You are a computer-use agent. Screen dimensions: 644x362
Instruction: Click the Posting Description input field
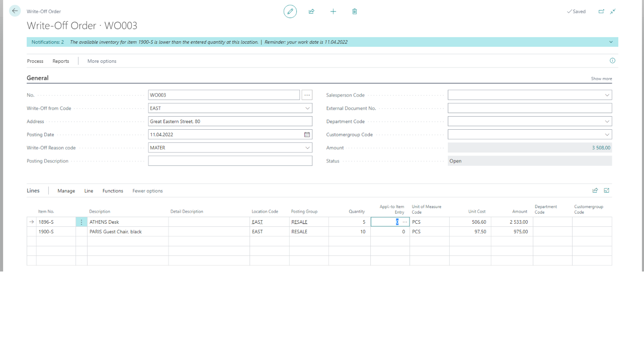(230, 161)
